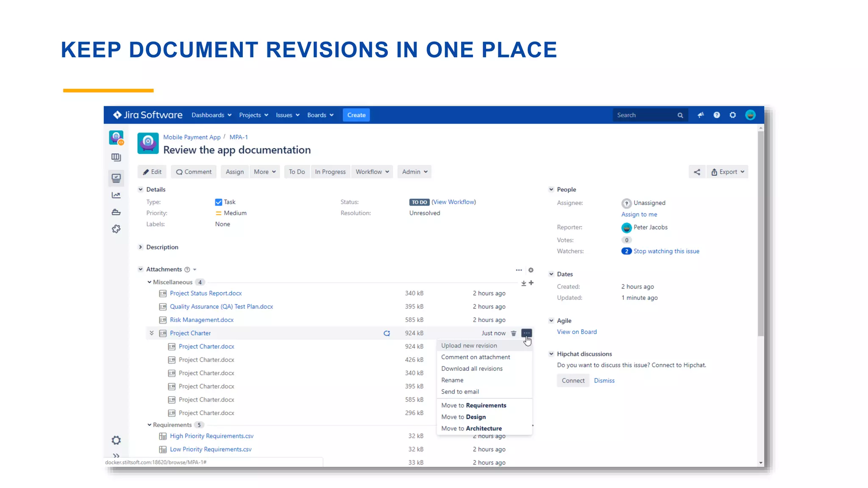Open the Projects dropdown
This screenshot has height=488, width=868.
[x=253, y=115]
